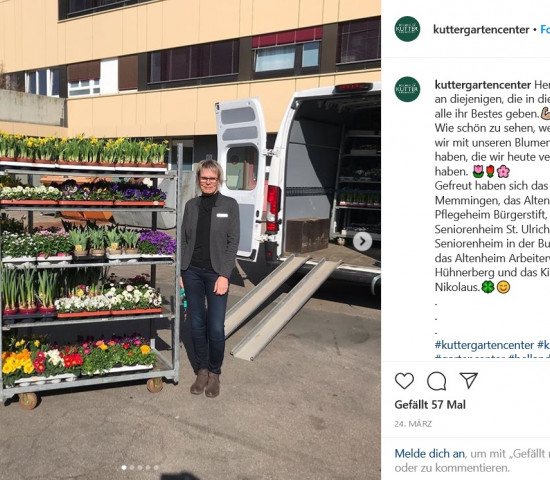Open the kuttergartencenter avatar beside the caption
This screenshot has height=480, width=550.
(407, 89)
